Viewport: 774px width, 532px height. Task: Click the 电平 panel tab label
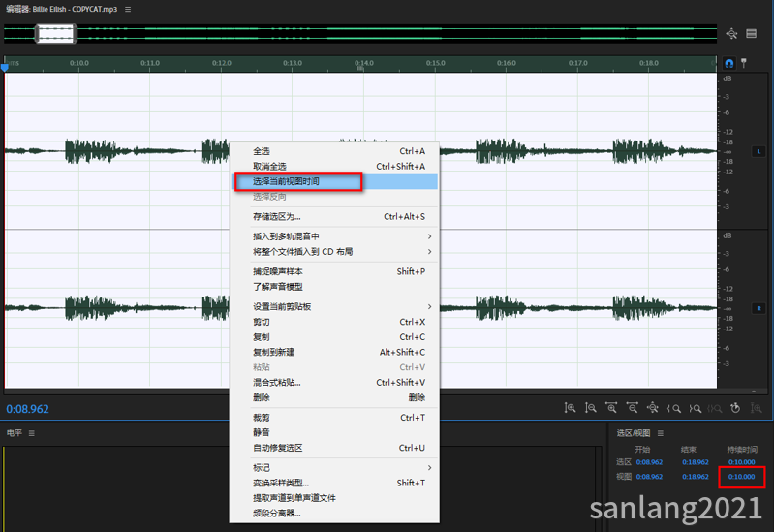pos(15,433)
